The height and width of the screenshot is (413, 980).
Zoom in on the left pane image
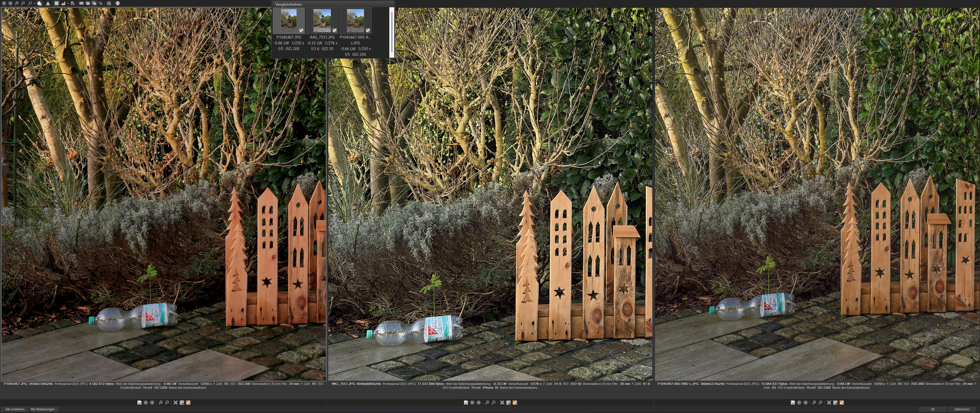click(161, 402)
